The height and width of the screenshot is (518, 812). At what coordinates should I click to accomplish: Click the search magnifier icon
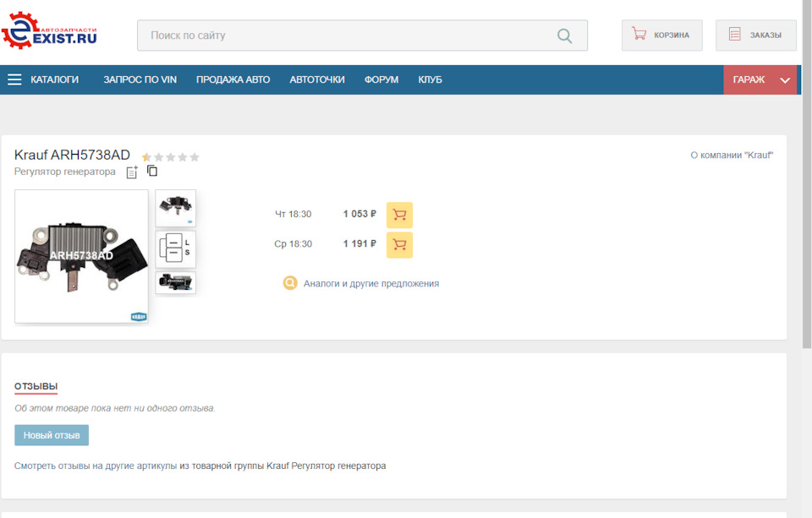(564, 35)
